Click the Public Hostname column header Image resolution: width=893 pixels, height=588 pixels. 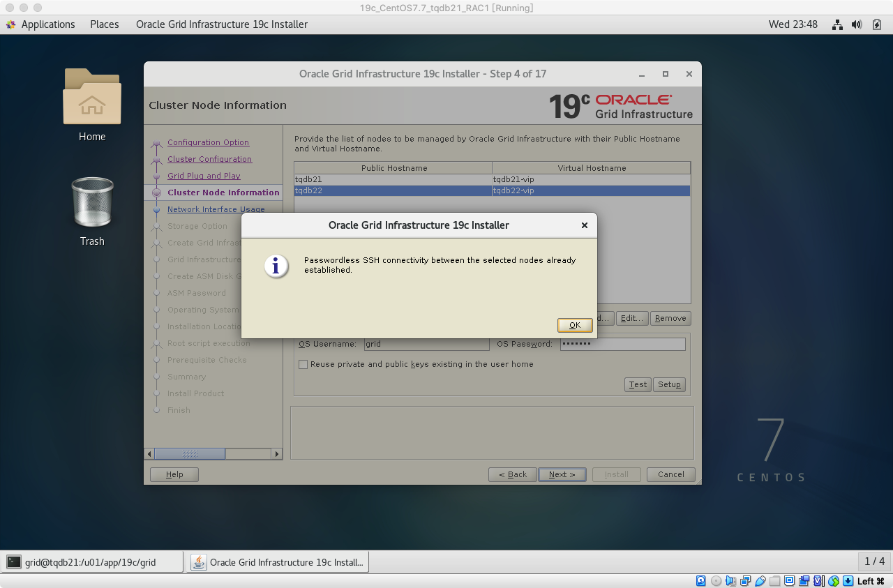click(394, 168)
